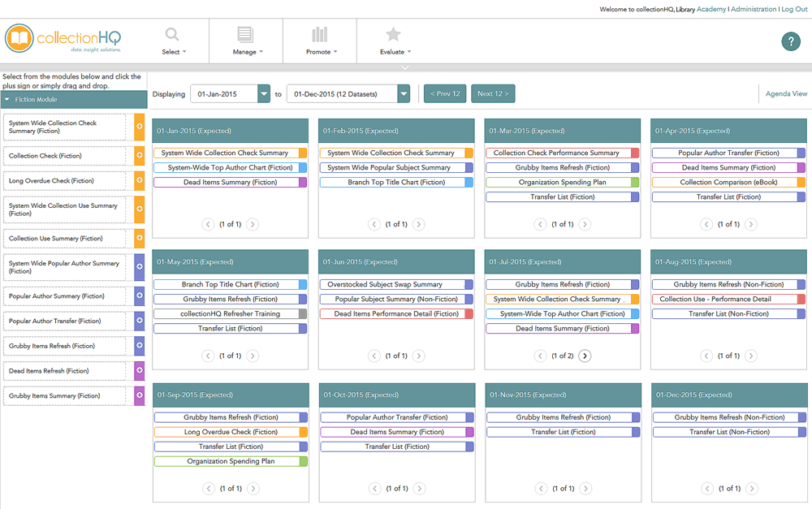Click the Prev 12 button
Image resolution: width=812 pixels, height=509 pixels.
(445, 94)
